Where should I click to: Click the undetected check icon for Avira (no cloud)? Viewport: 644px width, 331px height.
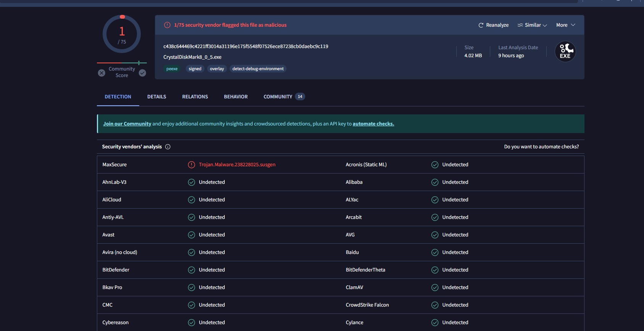point(192,252)
